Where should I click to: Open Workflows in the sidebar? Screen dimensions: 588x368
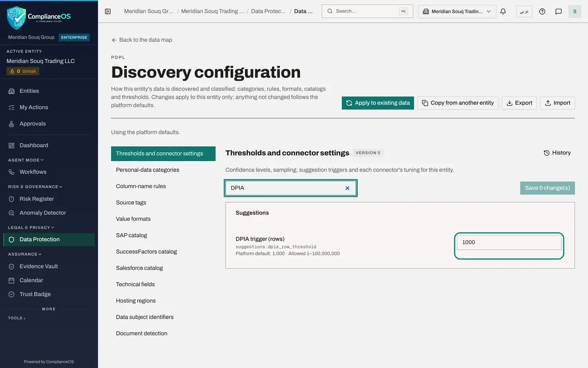point(49,172)
